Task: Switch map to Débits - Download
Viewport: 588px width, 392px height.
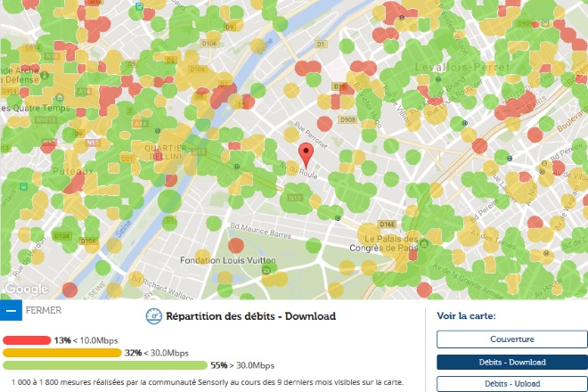Action: pyautogui.click(x=512, y=362)
